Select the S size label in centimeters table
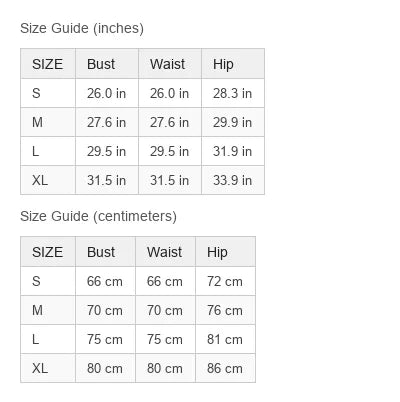The image size is (400, 402). 36,281
